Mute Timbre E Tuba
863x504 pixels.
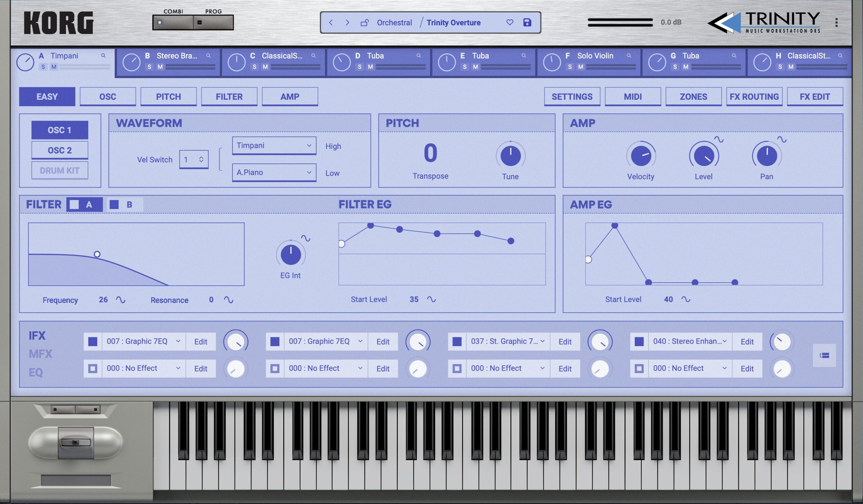475,67
